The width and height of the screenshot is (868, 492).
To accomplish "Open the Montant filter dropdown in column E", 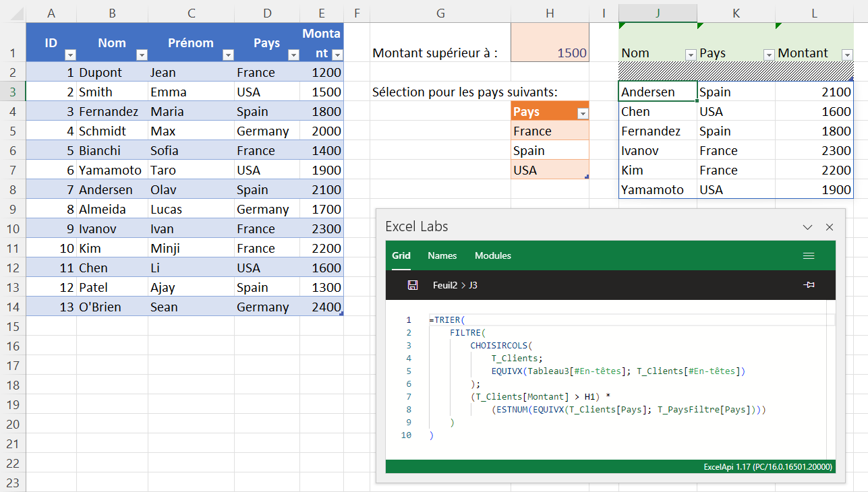I will [x=337, y=55].
